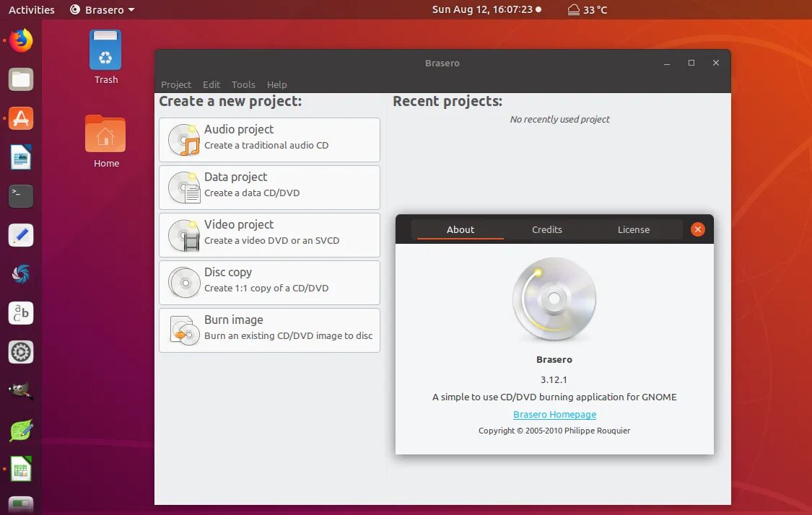Open the Project menu
The width and height of the screenshot is (812, 515).
click(x=176, y=84)
